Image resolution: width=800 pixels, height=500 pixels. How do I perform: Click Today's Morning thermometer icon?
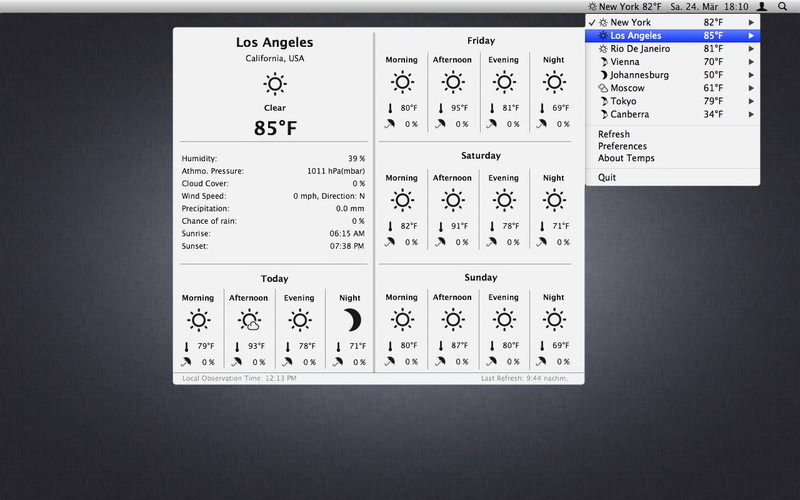pyautogui.click(x=186, y=346)
